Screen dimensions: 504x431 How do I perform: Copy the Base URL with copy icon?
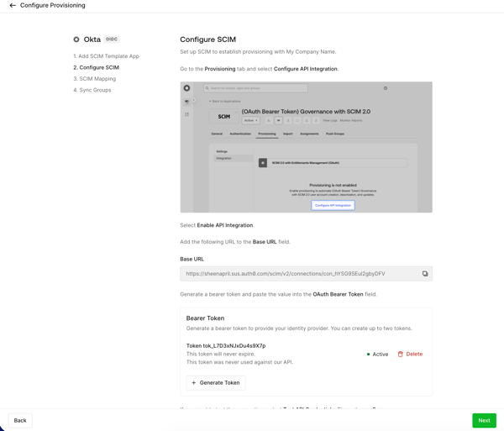coord(425,274)
